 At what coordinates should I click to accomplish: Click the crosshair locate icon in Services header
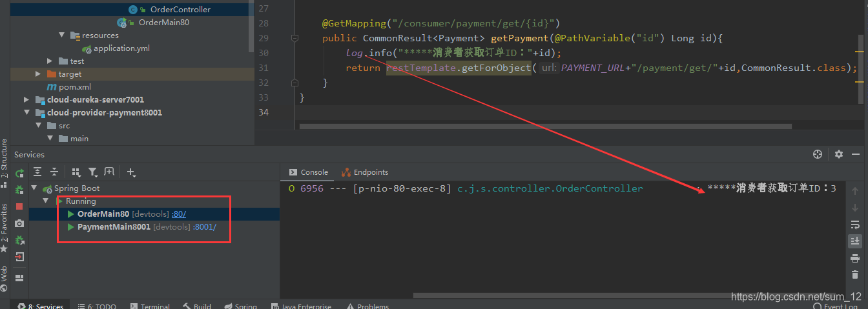[818, 154]
